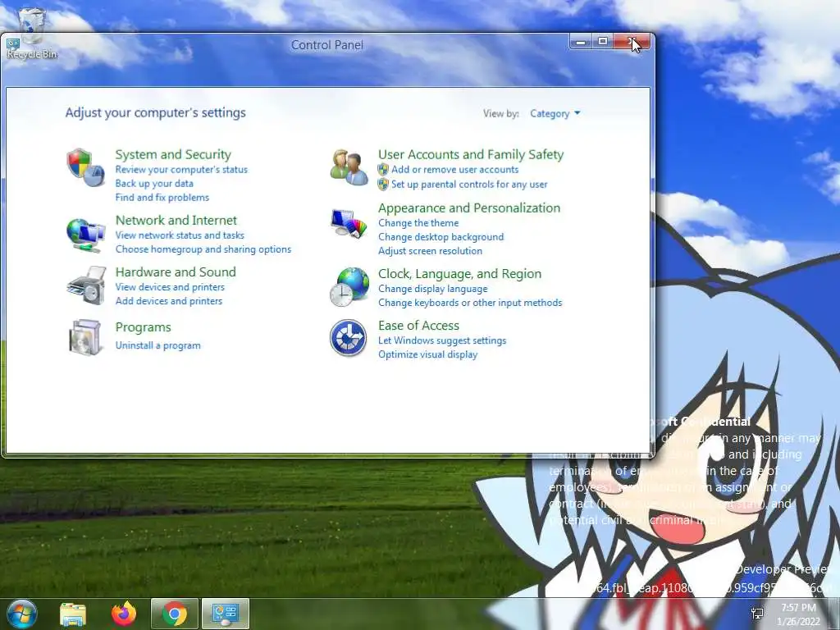This screenshot has width=840, height=630.
Task: Open the Appearance and Personalization monitor icon
Action: [349, 223]
